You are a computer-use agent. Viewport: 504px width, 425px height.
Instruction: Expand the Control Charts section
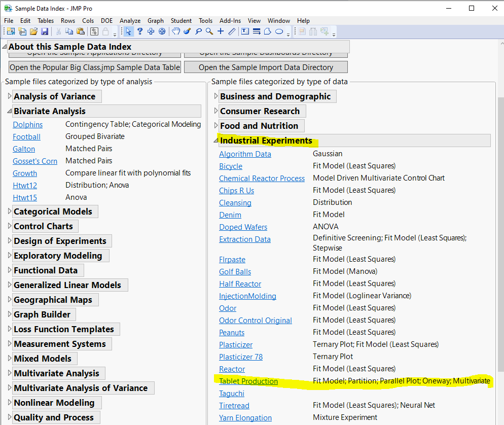tap(9, 226)
